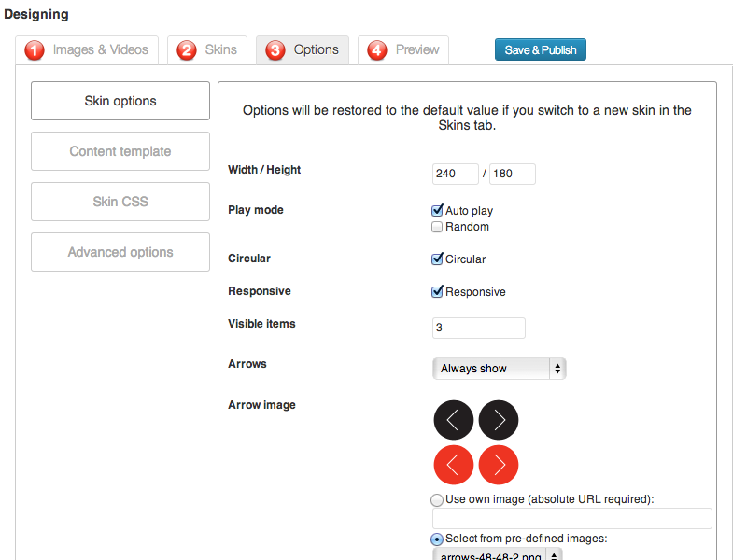Click the step 2 number badge
The image size is (747, 560).
187,50
